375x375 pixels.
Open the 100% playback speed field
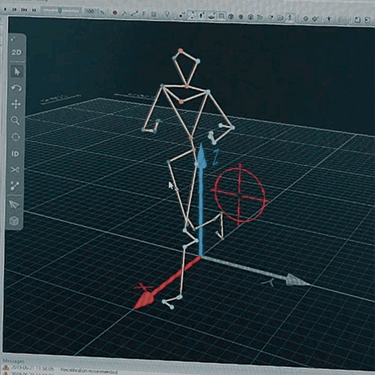tap(91, 11)
